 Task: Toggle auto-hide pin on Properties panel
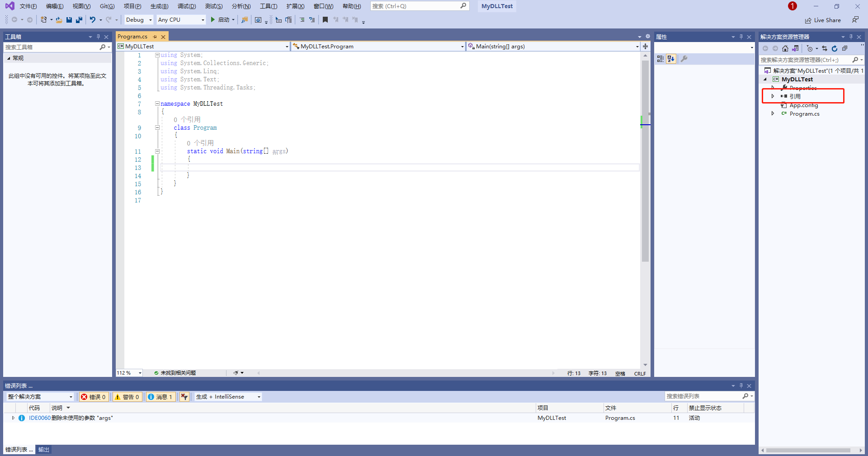[x=741, y=37]
